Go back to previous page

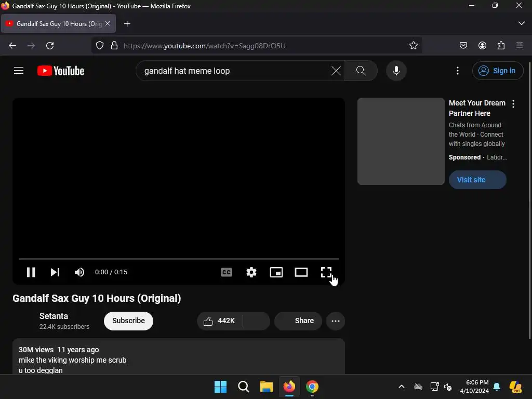pos(12,46)
